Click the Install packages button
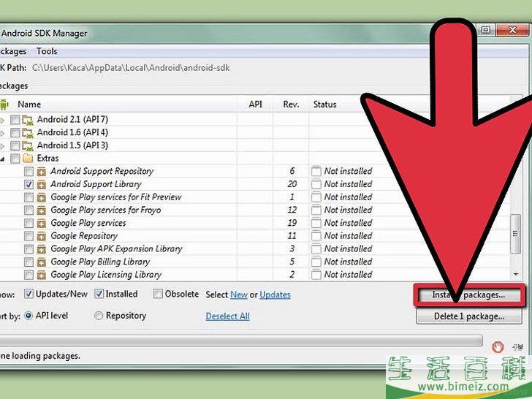Image resolution: width=532 pixels, height=399 pixels. click(469, 294)
